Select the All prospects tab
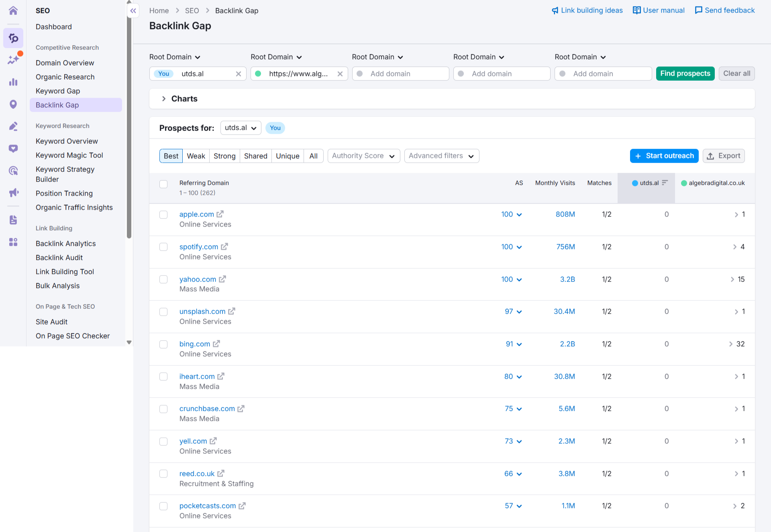Screen dimensions: 771x532 pyautogui.click(x=314, y=156)
